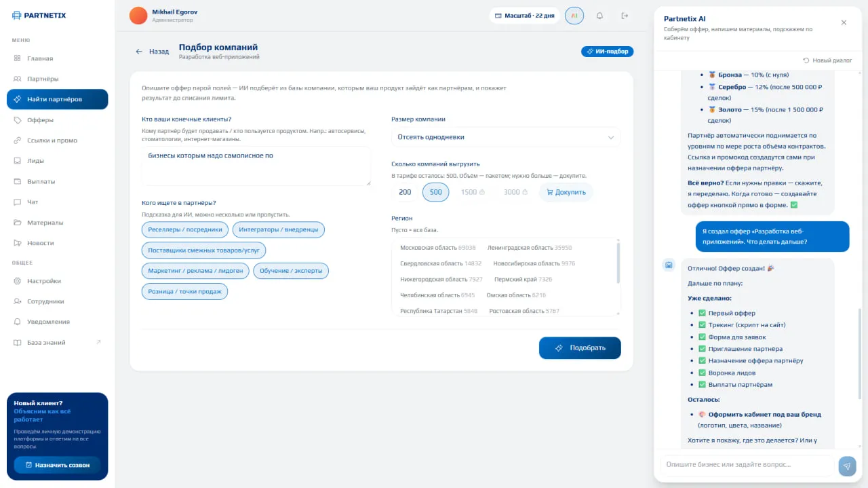Viewport: 868px width, 488px height.
Task: Focus the AI chat message input
Action: pos(747,465)
